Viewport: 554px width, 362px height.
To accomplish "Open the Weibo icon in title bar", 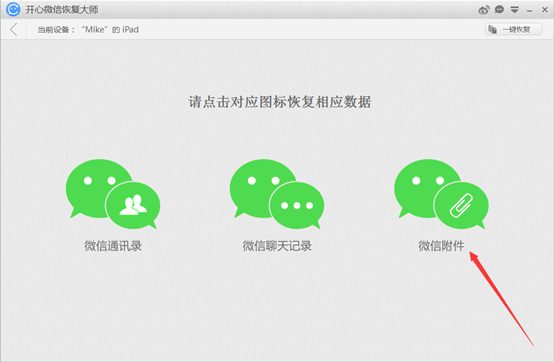I will click(x=484, y=10).
